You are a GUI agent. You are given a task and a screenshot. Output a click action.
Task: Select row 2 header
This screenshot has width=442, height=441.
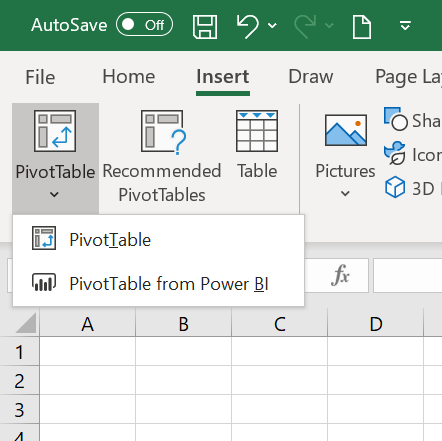point(19,380)
